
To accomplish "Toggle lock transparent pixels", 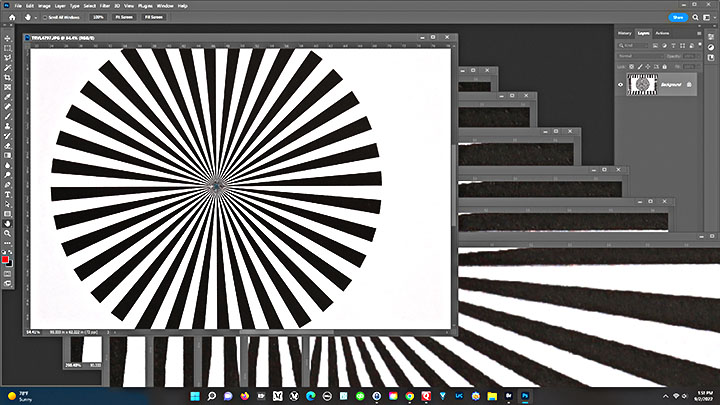I will (631, 67).
